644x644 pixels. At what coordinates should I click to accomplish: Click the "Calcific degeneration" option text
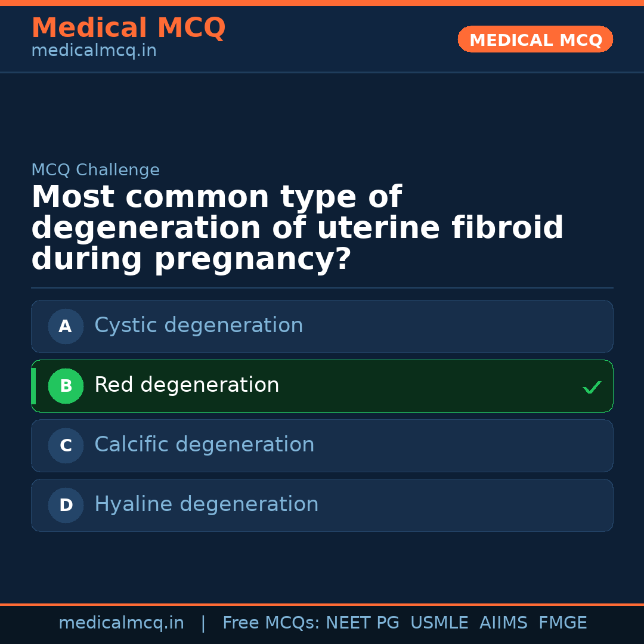(204, 445)
